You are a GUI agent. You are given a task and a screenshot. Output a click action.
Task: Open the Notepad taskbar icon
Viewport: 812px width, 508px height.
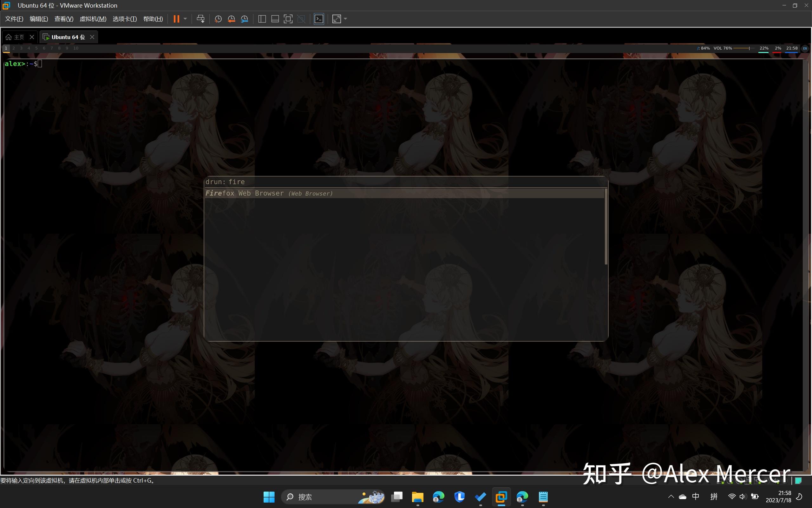[x=543, y=497]
